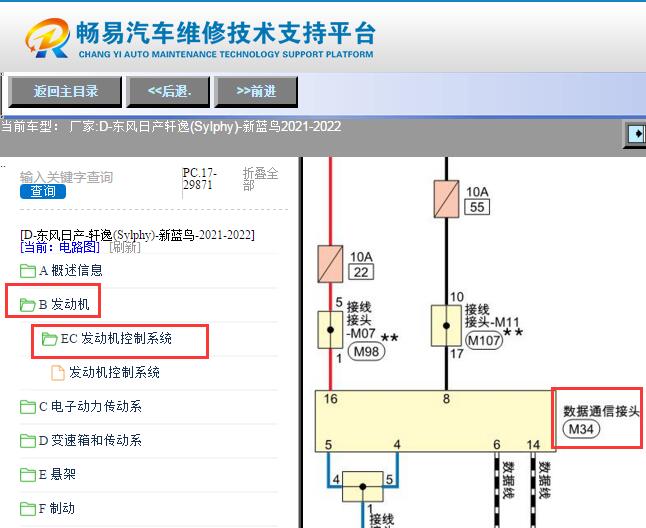Click the D 变速箱和传动系 folder icon

click(28, 441)
